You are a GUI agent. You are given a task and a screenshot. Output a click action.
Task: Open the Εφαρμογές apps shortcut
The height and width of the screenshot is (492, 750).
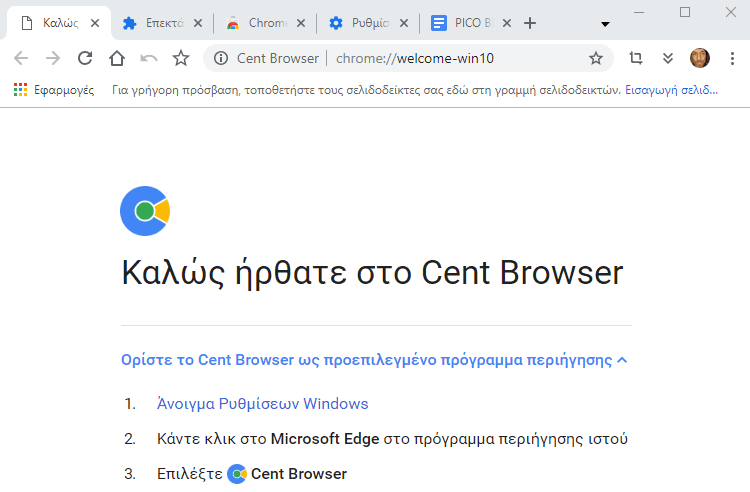click(x=54, y=90)
